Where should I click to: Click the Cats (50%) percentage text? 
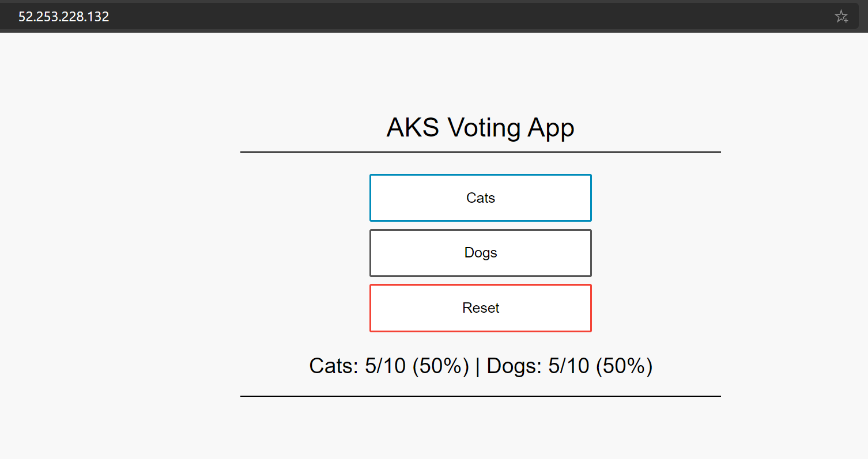click(441, 366)
